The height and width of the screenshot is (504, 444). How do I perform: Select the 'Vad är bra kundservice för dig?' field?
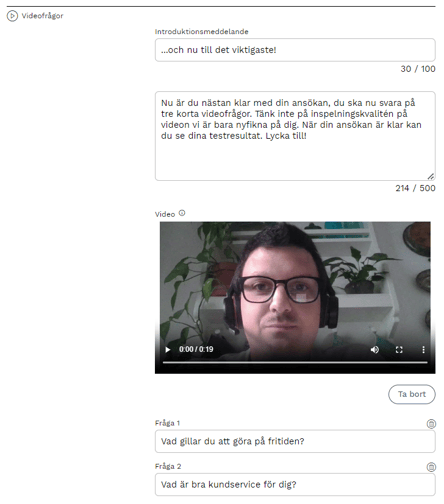(x=295, y=485)
